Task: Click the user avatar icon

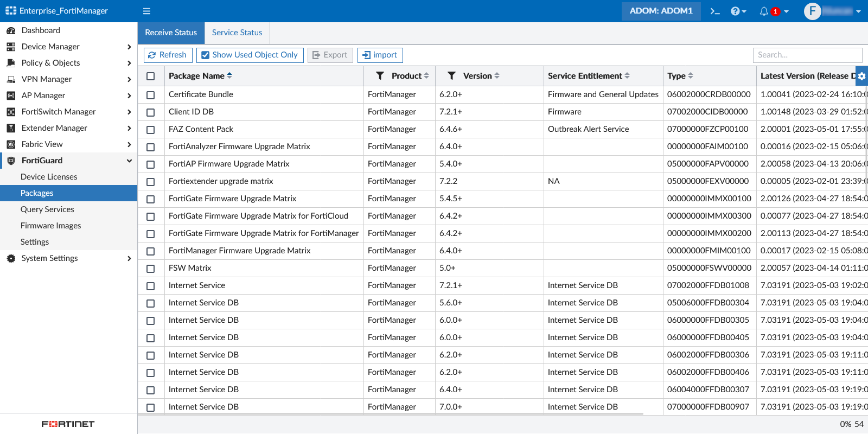Action: click(x=812, y=11)
